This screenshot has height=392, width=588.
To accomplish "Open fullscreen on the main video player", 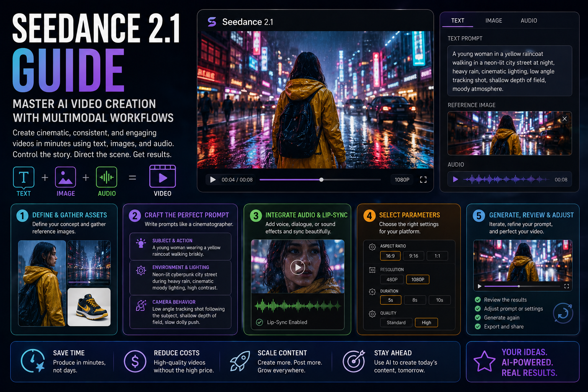I will (x=423, y=180).
